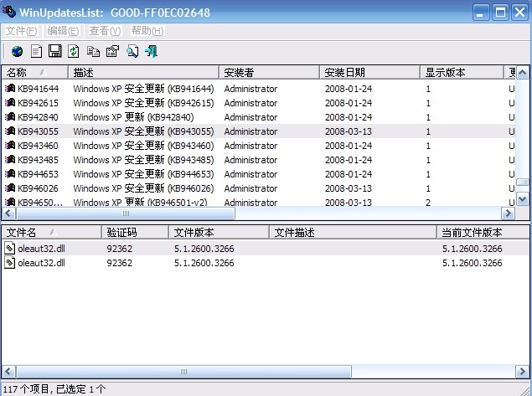Viewport: 532px width, 396px height.
Task: Click the updates list scroll right arrow
Action: 509,213
